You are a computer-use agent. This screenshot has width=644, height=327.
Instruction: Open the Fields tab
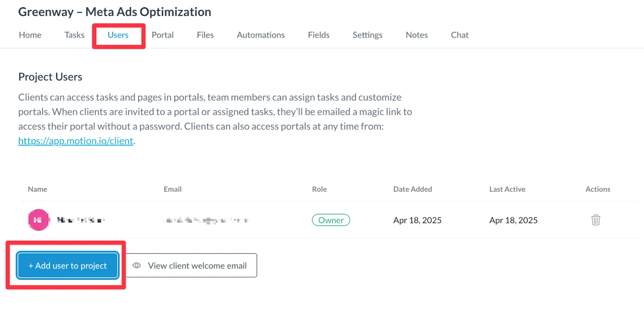(x=319, y=35)
